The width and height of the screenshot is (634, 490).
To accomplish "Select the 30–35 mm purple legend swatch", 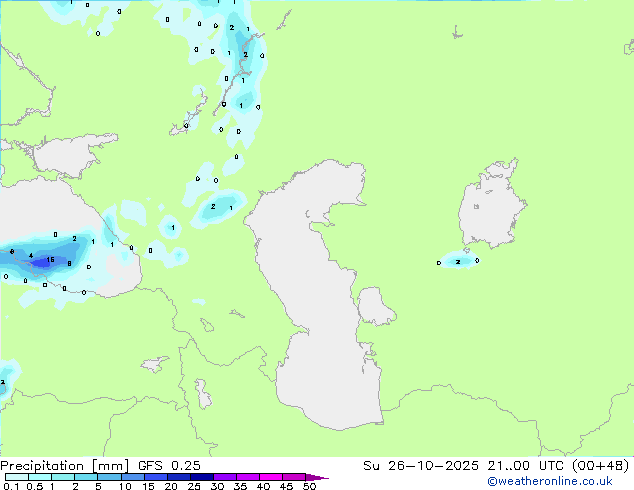I will tap(224, 477).
